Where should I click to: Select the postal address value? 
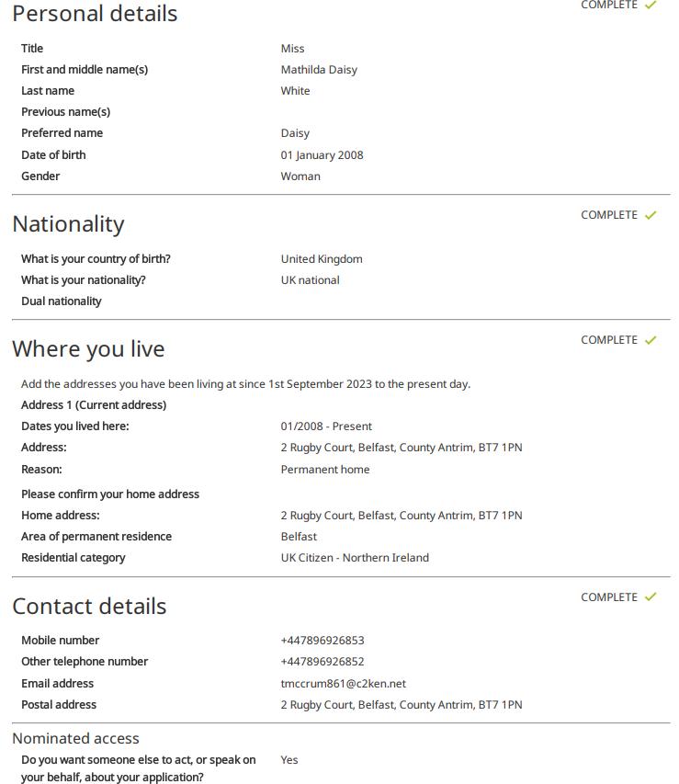pyautogui.click(x=401, y=705)
